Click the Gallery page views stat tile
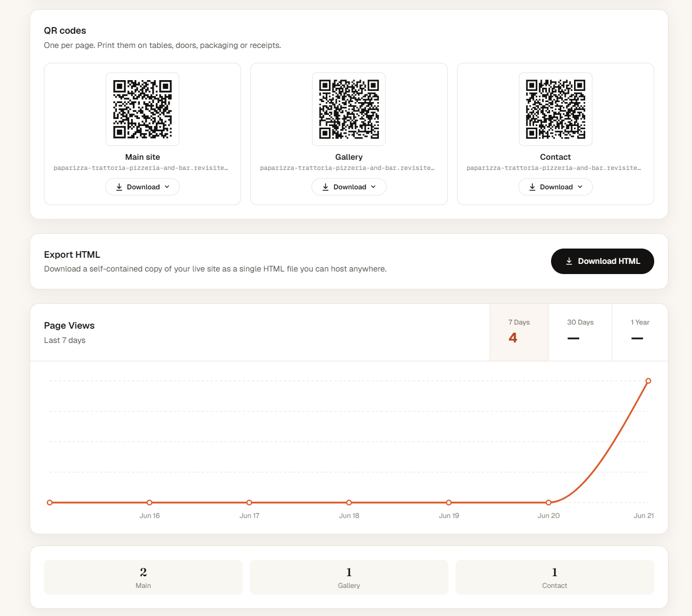This screenshot has height=616, width=692. pos(349,577)
